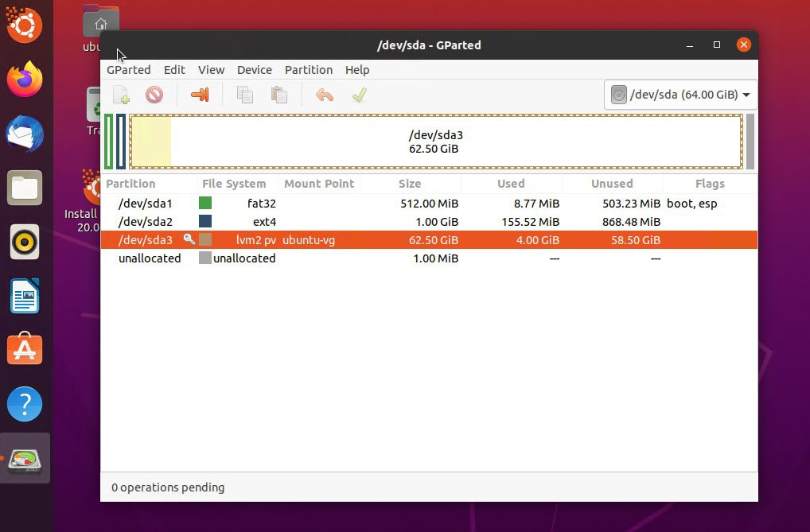
Task: Click the 'boot, esp' flags cell
Action: (x=692, y=204)
